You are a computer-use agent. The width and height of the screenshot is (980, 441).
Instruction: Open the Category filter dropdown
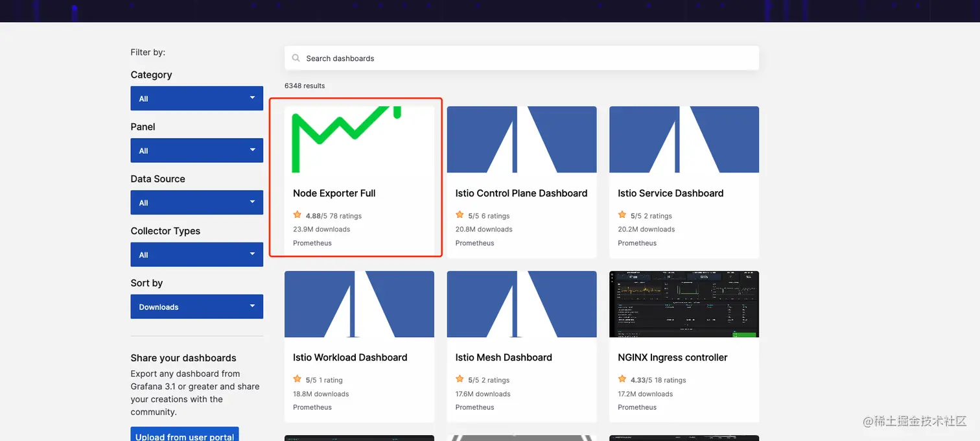click(x=197, y=99)
